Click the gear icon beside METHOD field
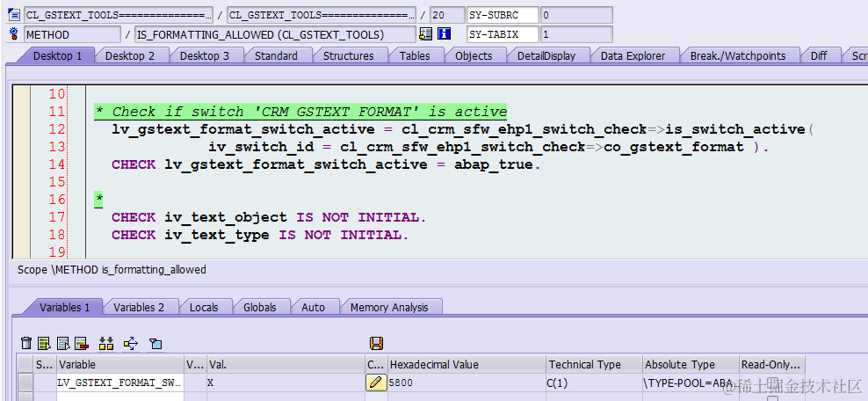This screenshot has height=401, width=868. [14, 34]
